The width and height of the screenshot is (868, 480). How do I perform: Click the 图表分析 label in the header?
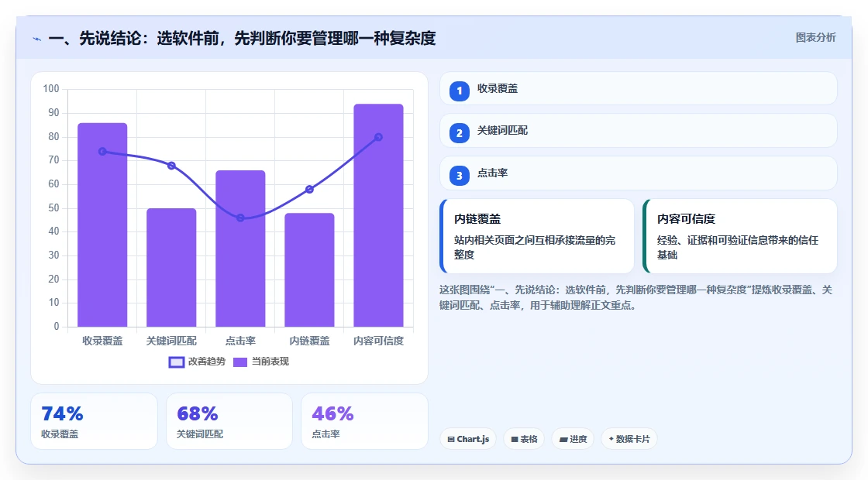[815, 38]
